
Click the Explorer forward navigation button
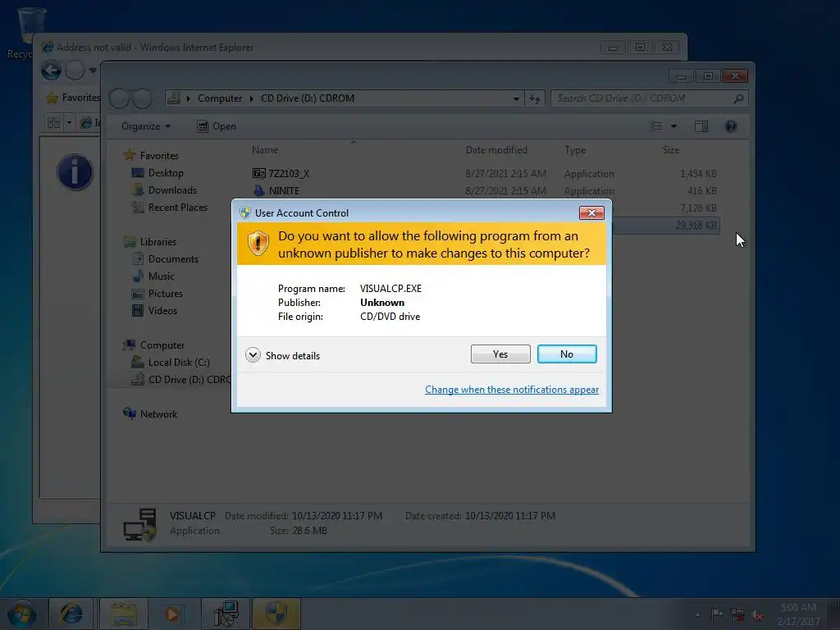[x=142, y=98]
